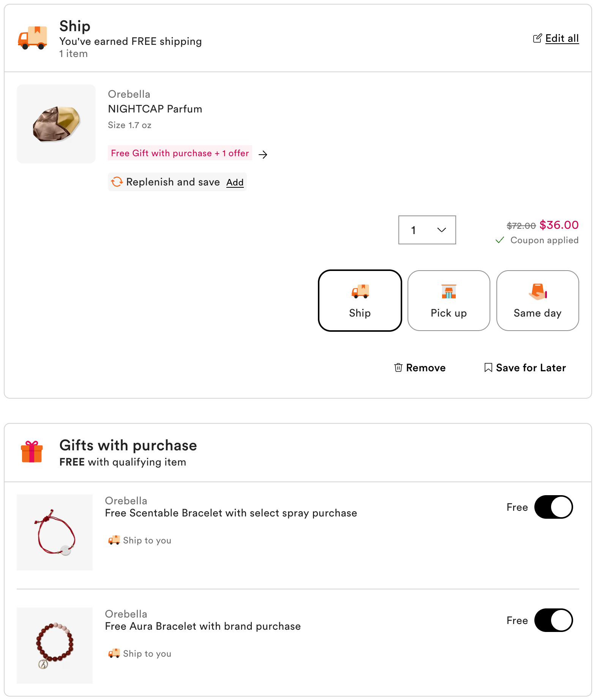Open the quantity dropdown
This screenshot has height=700, width=594.
427,230
